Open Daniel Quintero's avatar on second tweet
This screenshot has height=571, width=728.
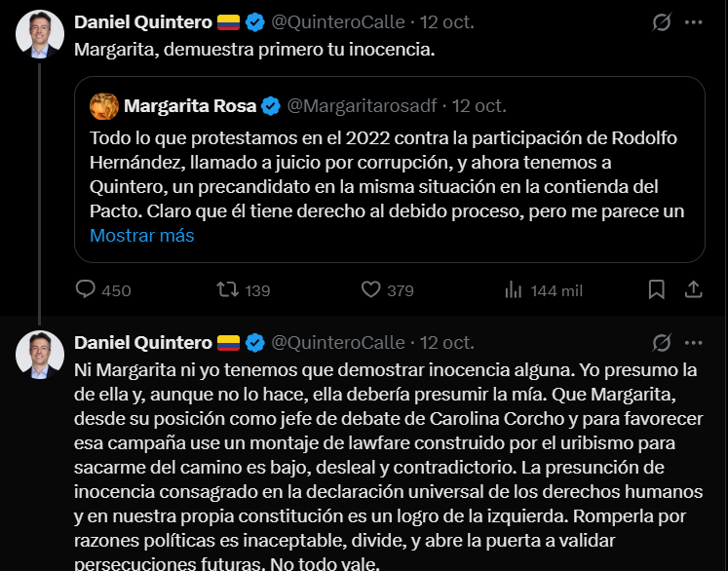point(40,355)
